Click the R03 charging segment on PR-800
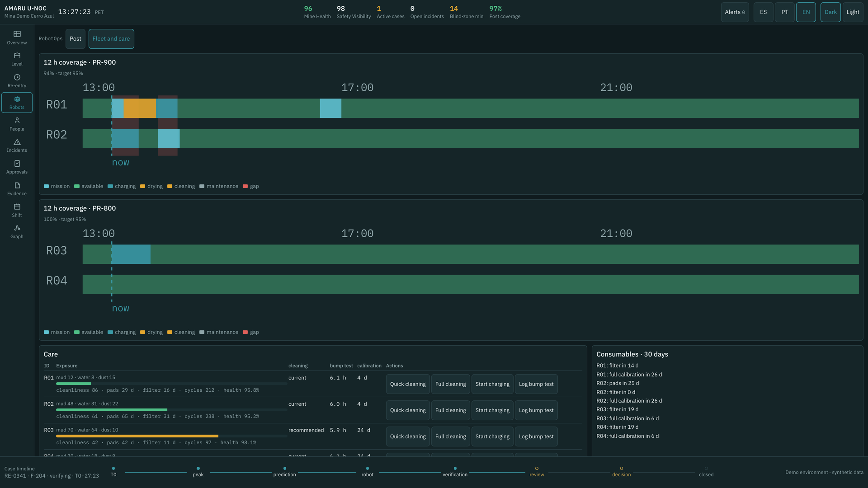Image resolution: width=868 pixels, height=488 pixels. click(x=131, y=254)
